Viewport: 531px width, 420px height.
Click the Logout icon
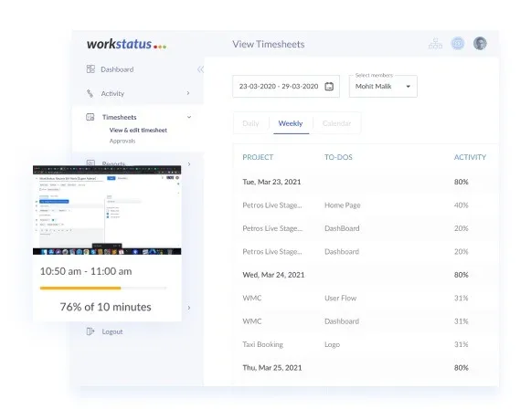point(90,331)
